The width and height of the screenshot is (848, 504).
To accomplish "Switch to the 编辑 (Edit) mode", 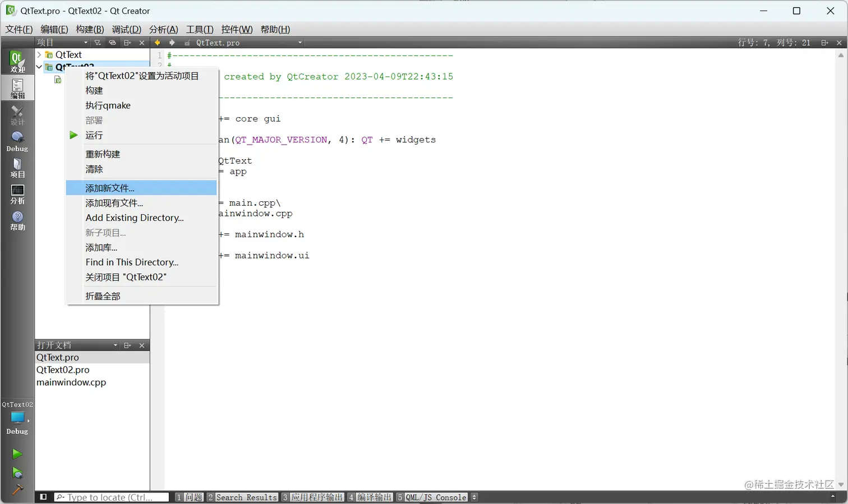I will coord(17,88).
